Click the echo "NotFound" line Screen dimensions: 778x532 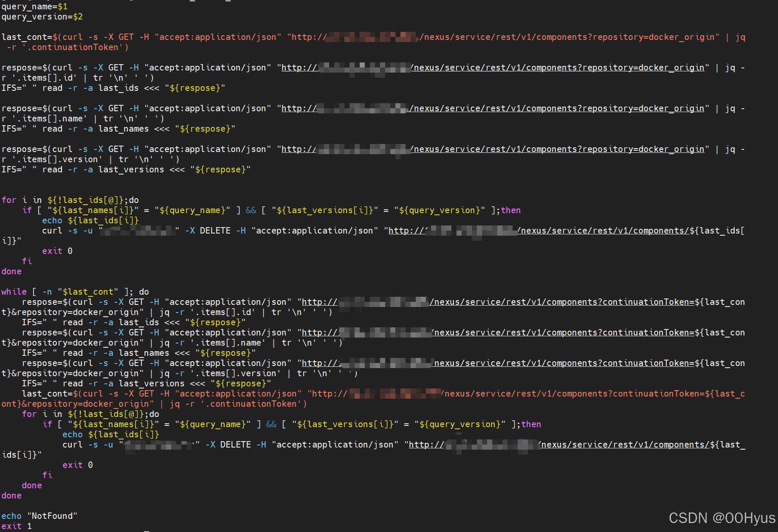[x=38, y=516]
